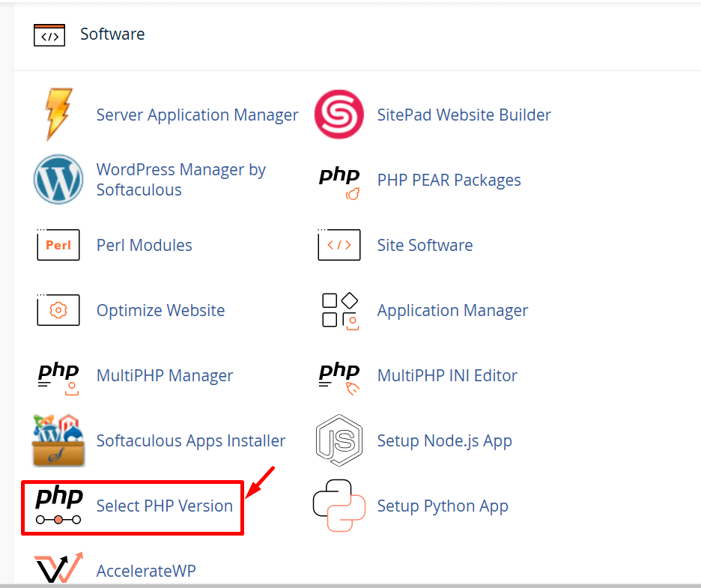Image resolution: width=701 pixels, height=588 pixels.
Task: Open the MultiPHP INI Editor link
Action: click(x=447, y=376)
